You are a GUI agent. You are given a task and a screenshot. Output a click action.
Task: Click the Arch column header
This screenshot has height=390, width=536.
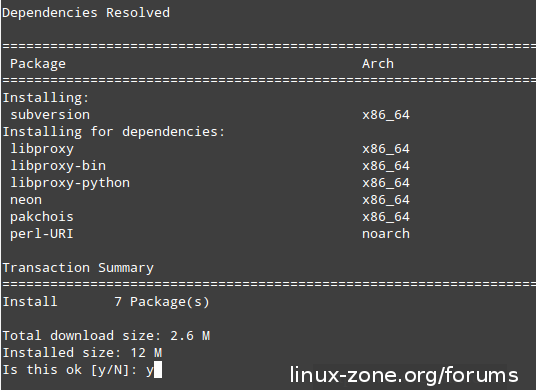378,64
